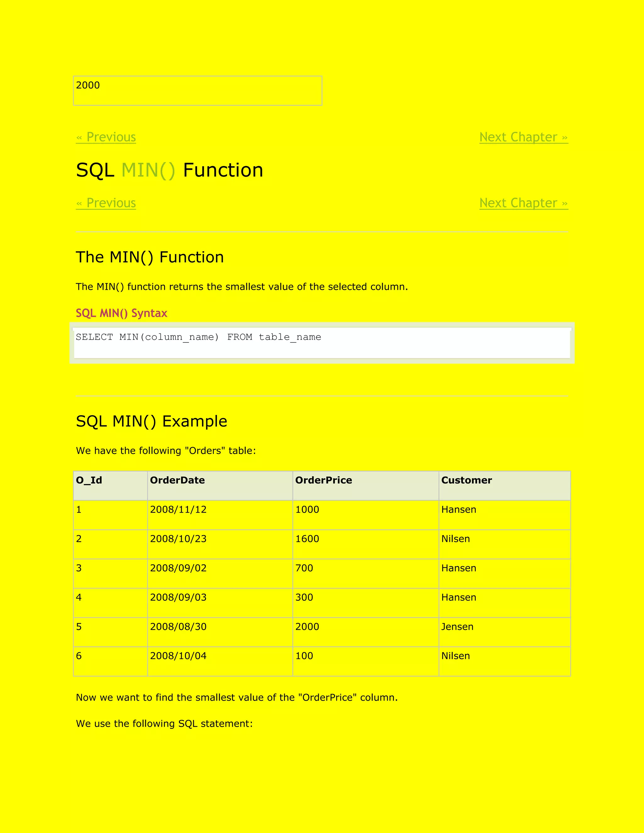
Task: Click Nilsen in the 2008/10/04 row
Action: pyautogui.click(x=505, y=661)
